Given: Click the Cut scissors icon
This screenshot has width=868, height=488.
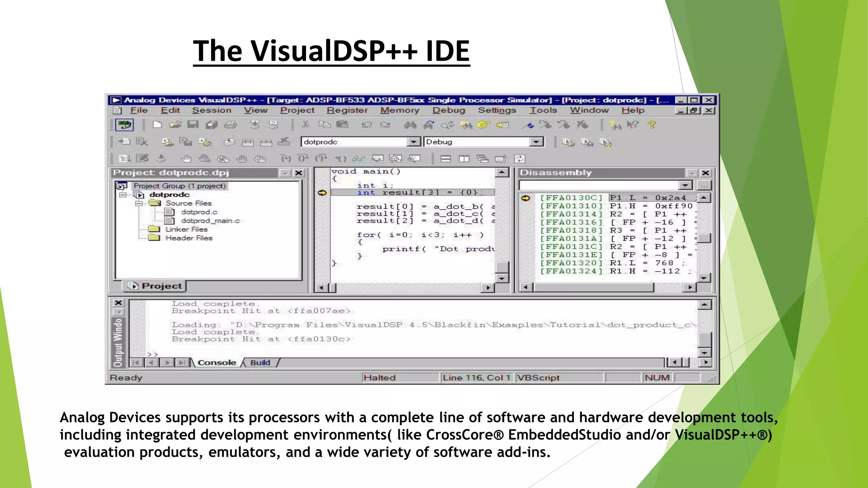Looking at the screenshot, I should tap(305, 125).
